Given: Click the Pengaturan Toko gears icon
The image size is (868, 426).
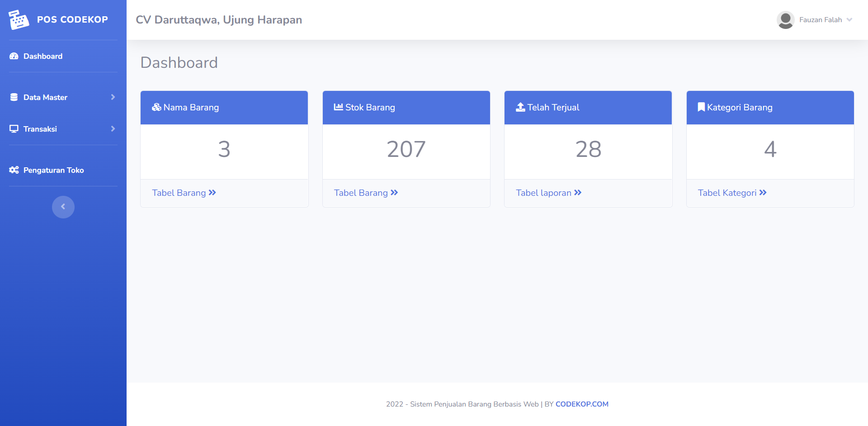Looking at the screenshot, I should tap(14, 170).
